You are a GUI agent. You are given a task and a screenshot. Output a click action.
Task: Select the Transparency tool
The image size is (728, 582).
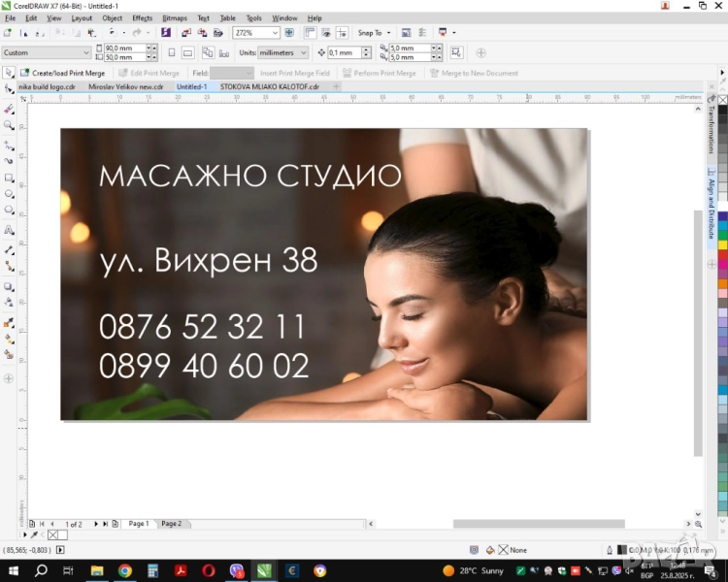coord(9,303)
